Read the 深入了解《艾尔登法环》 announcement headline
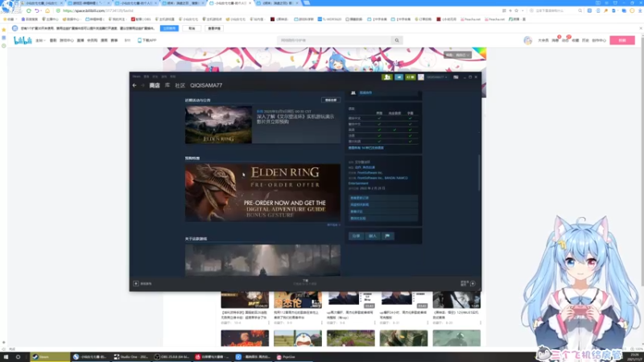The height and width of the screenshot is (362, 644). 295,119
